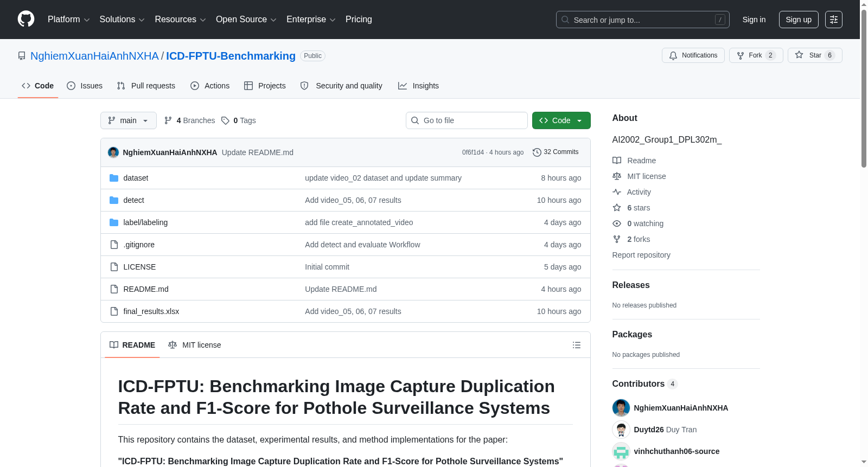The width and height of the screenshot is (868, 467).
Task: Click the page vertical scrollbar thumb
Action: point(864,88)
